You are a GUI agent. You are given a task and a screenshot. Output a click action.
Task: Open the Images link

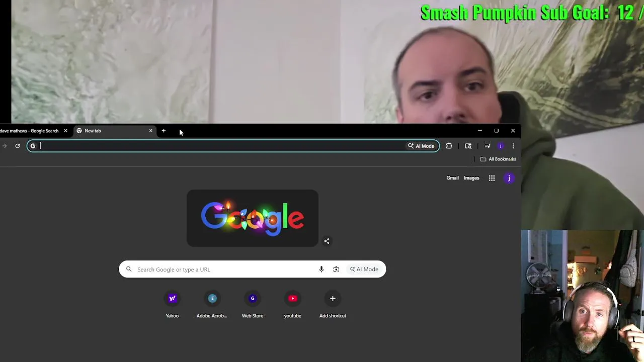(x=471, y=178)
